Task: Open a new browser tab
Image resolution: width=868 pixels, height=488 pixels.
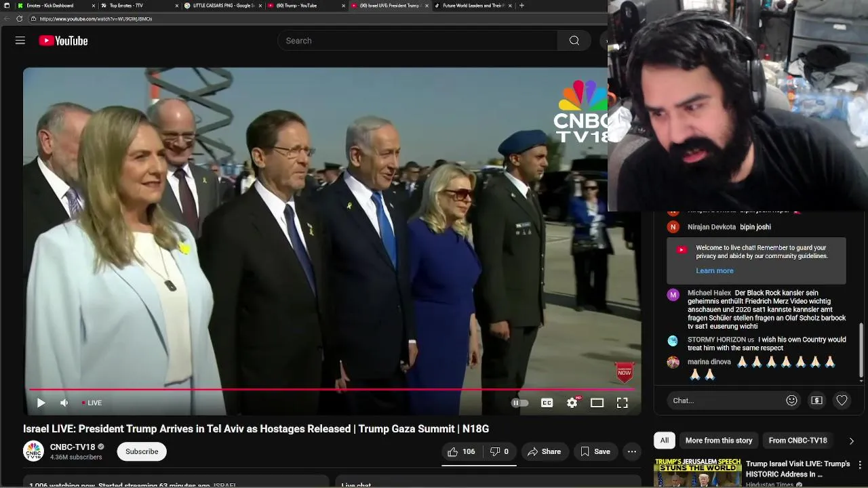Action: (x=521, y=5)
